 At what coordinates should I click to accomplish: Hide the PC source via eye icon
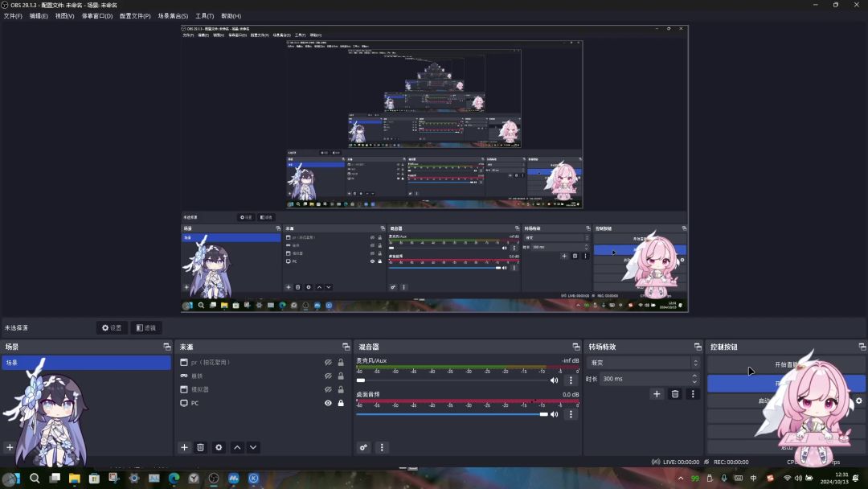coord(328,403)
